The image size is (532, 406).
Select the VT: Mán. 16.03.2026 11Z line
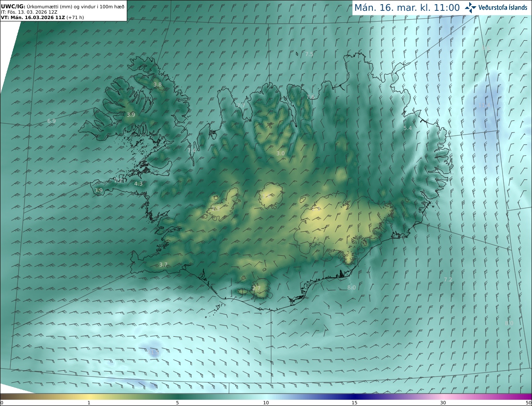coord(42,17)
